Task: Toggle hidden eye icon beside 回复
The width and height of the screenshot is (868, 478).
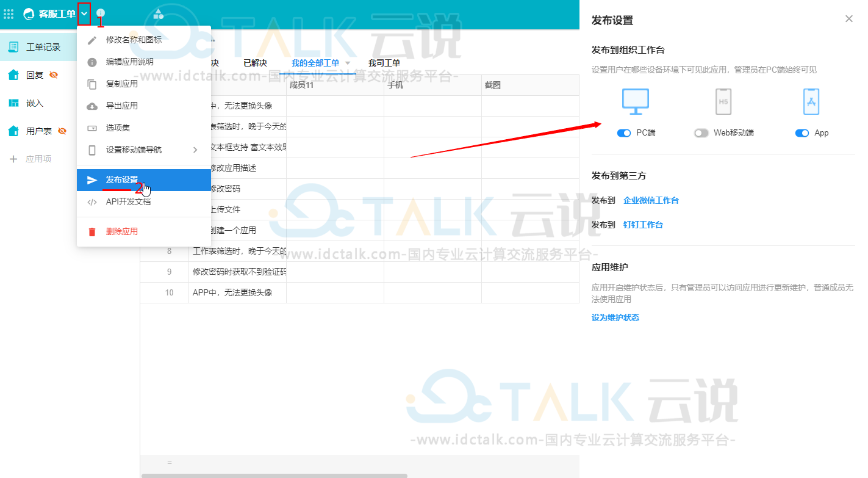Action: pos(54,75)
